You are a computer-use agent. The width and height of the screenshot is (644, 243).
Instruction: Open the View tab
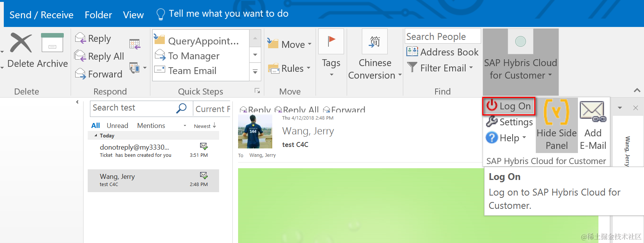click(133, 15)
